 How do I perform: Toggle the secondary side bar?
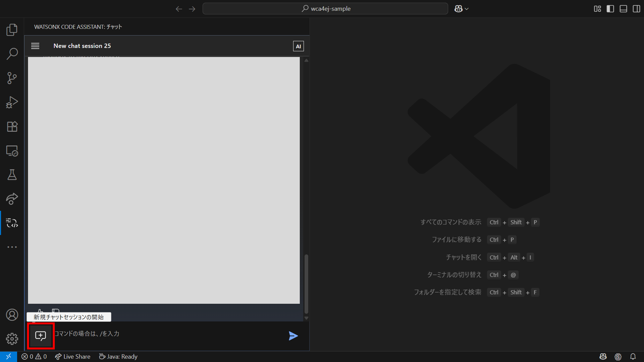[636, 9]
